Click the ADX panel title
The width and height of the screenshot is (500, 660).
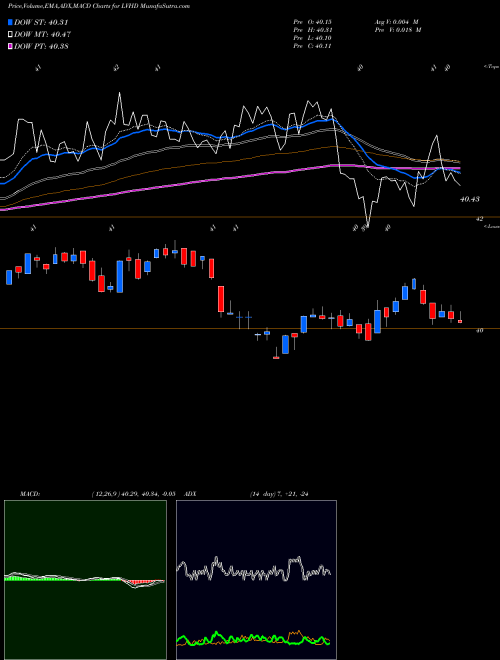191,494
